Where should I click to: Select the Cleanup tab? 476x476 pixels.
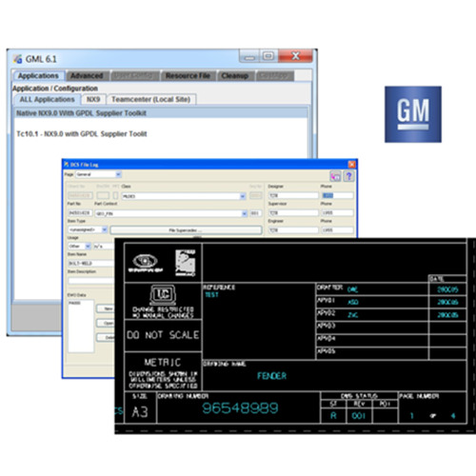[x=235, y=75]
